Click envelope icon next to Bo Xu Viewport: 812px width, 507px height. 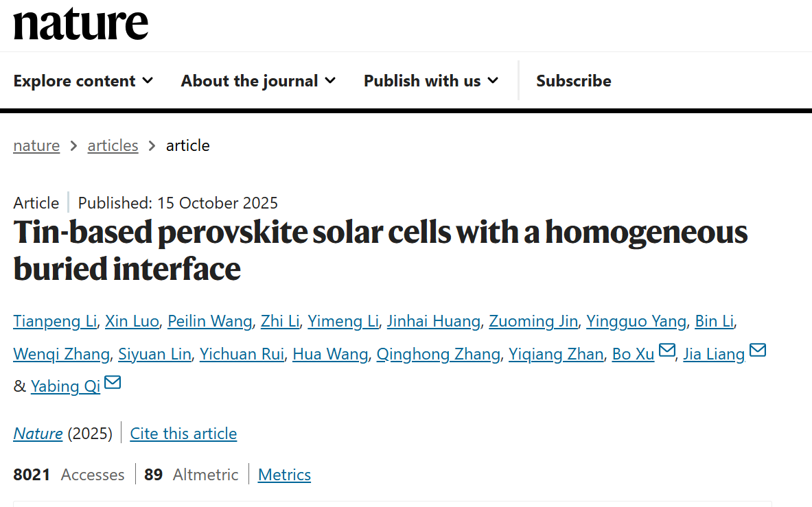click(666, 351)
